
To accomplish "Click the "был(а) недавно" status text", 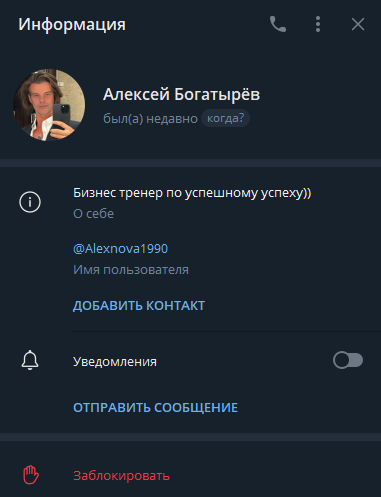I will tap(150, 119).
